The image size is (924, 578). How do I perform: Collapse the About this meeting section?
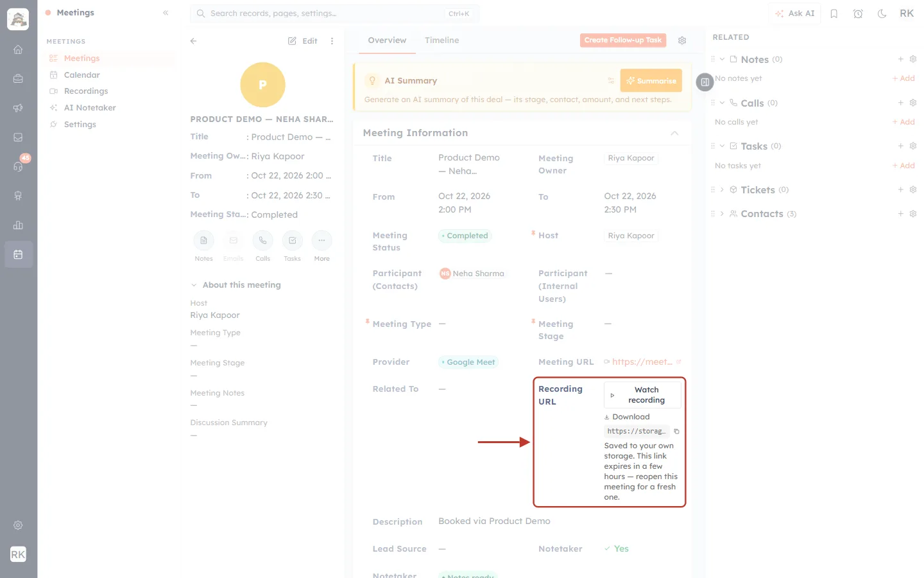point(194,285)
